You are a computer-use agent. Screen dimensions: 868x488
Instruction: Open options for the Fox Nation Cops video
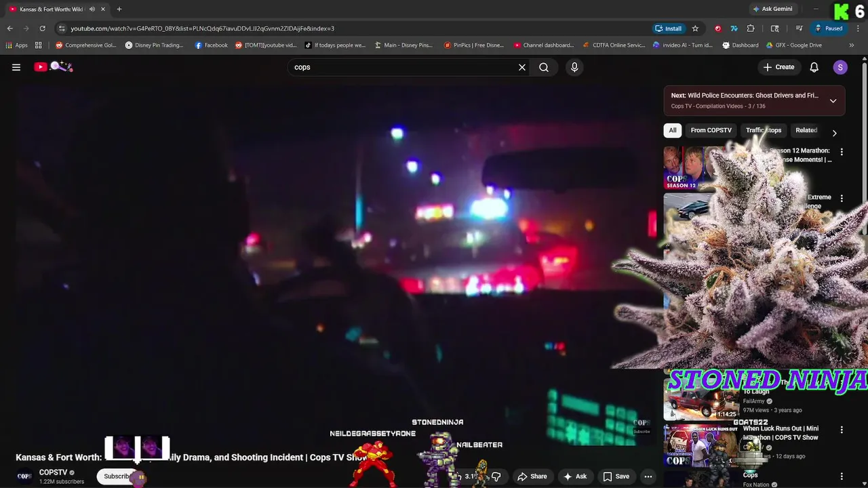842,476
